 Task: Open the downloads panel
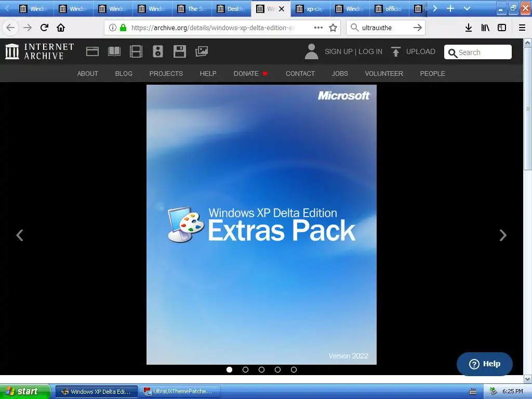[x=469, y=28]
